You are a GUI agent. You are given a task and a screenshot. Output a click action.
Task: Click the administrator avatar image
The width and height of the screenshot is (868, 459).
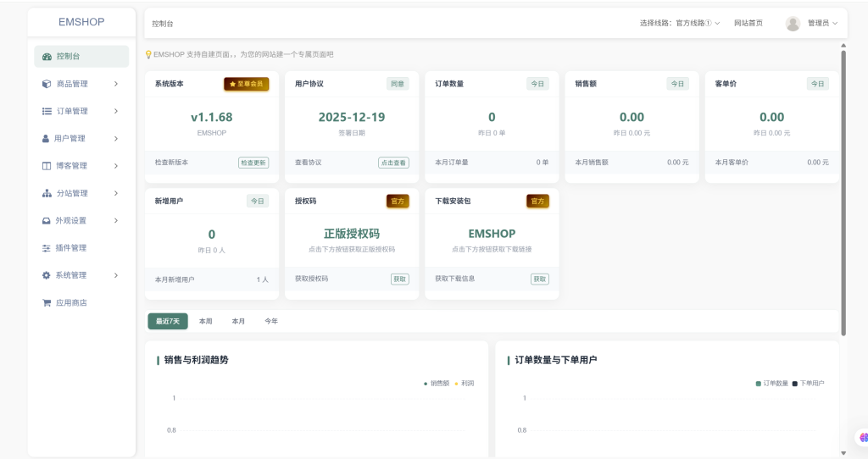[x=793, y=23]
